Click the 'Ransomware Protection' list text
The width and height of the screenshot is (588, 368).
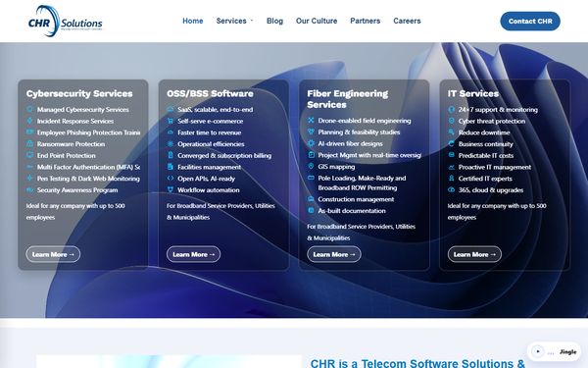(x=71, y=144)
